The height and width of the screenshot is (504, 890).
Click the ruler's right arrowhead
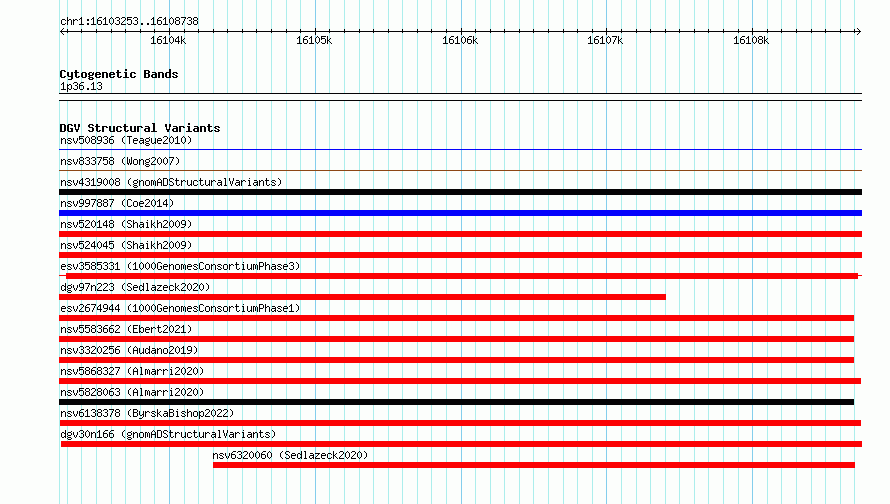(x=858, y=31)
